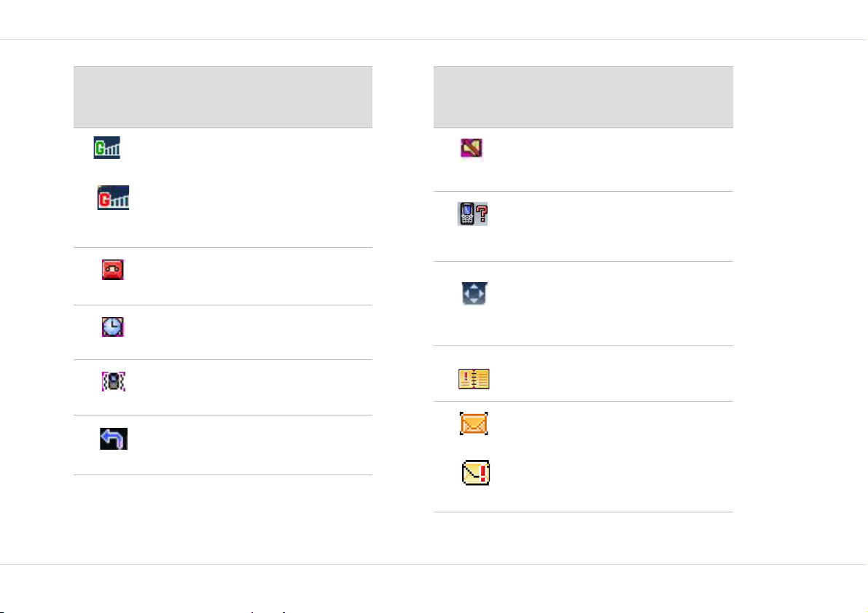Click the alarm clock icon
868x613 pixels.
113,327
